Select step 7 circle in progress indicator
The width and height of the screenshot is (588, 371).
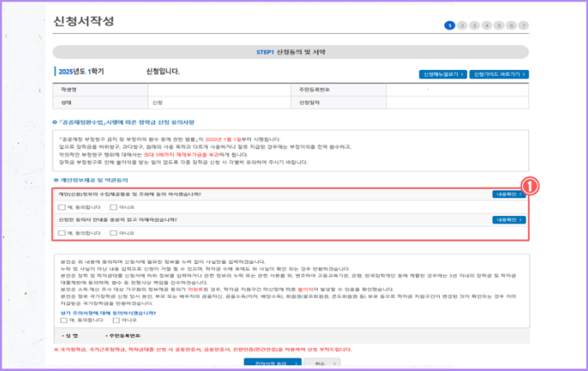(x=524, y=26)
